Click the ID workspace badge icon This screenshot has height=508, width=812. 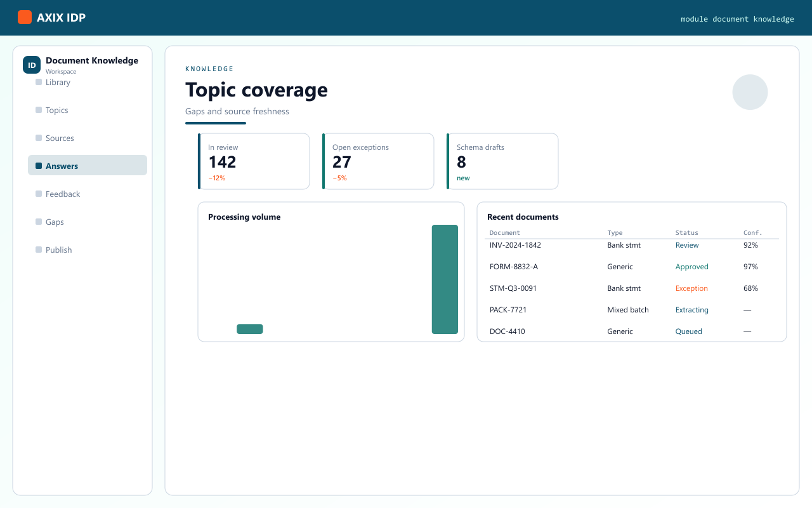tap(32, 65)
